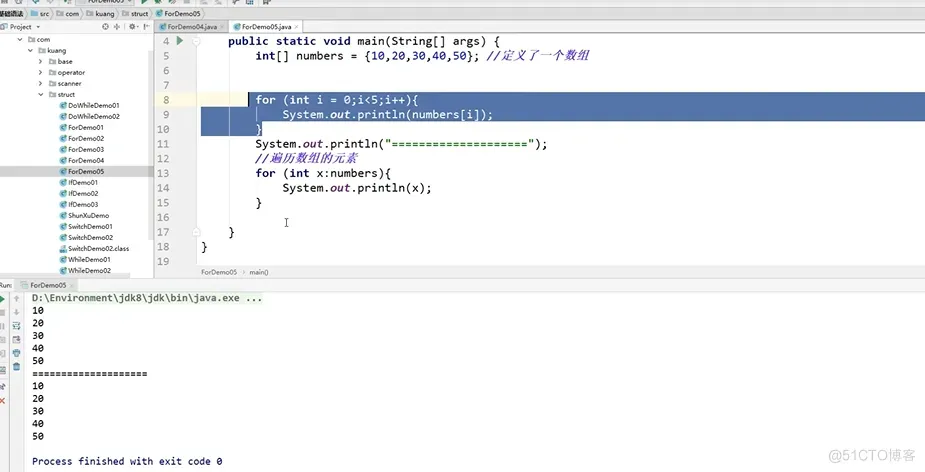Click the scroll-to-end icon in the console
The width and height of the screenshot is (925, 472).
click(x=17, y=340)
